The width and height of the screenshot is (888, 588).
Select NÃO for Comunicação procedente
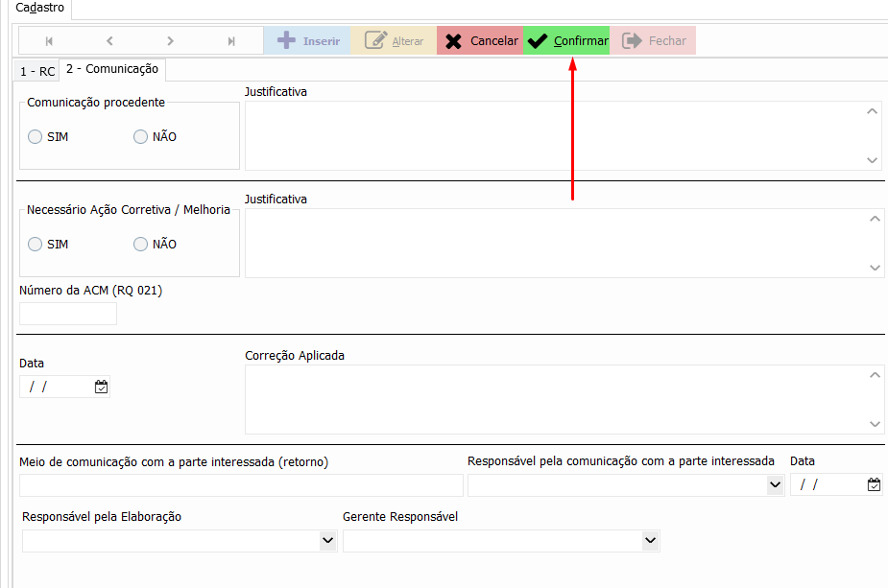141,137
